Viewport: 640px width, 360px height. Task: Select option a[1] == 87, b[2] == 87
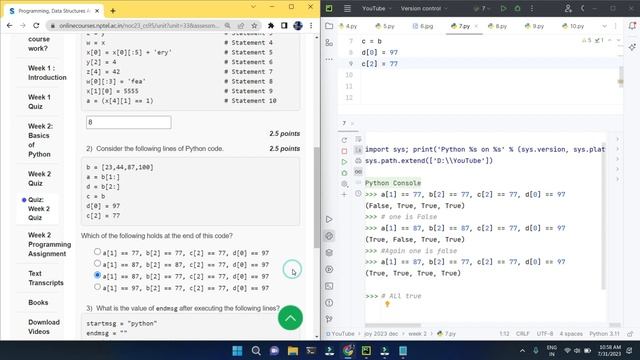[x=97, y=263]
